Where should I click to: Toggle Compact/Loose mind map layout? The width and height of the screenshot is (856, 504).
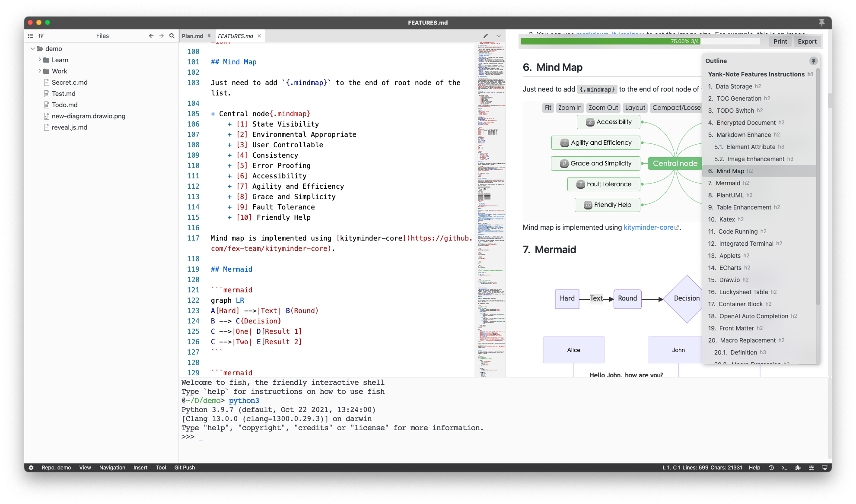point(676,108)
